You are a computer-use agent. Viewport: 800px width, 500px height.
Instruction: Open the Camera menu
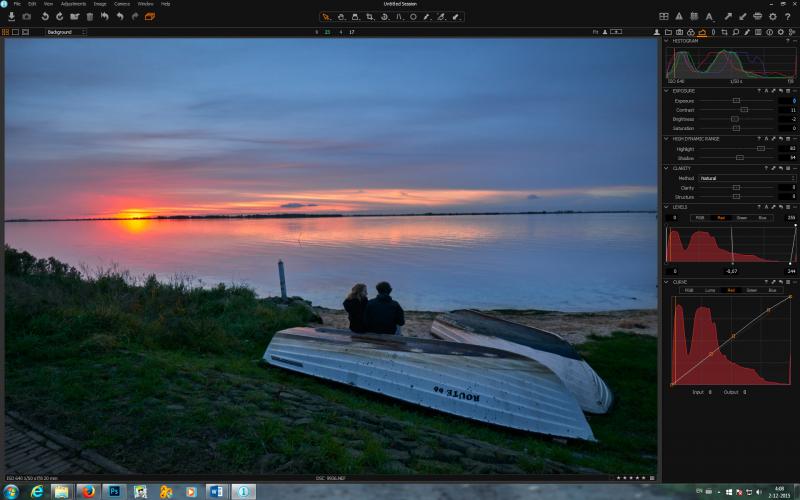coord(122,4)
